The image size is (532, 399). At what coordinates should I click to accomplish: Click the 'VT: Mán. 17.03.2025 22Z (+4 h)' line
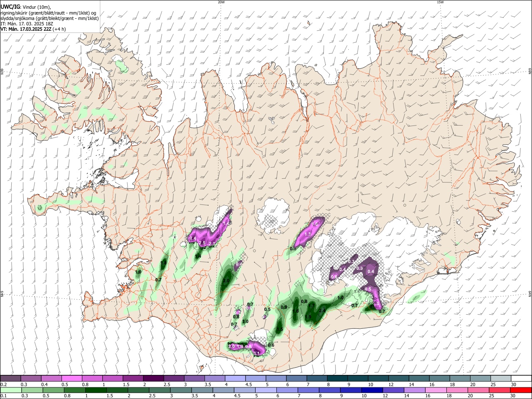33,29
